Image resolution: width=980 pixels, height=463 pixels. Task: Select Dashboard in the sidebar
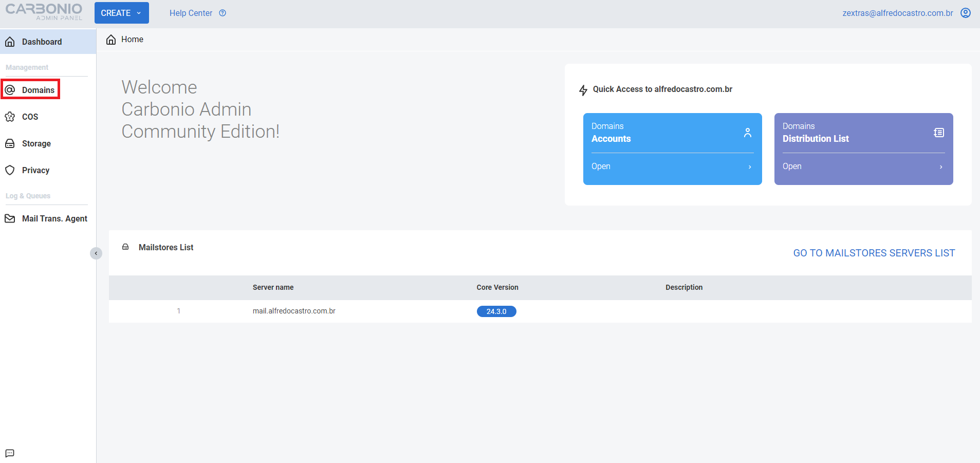(48, 42)
